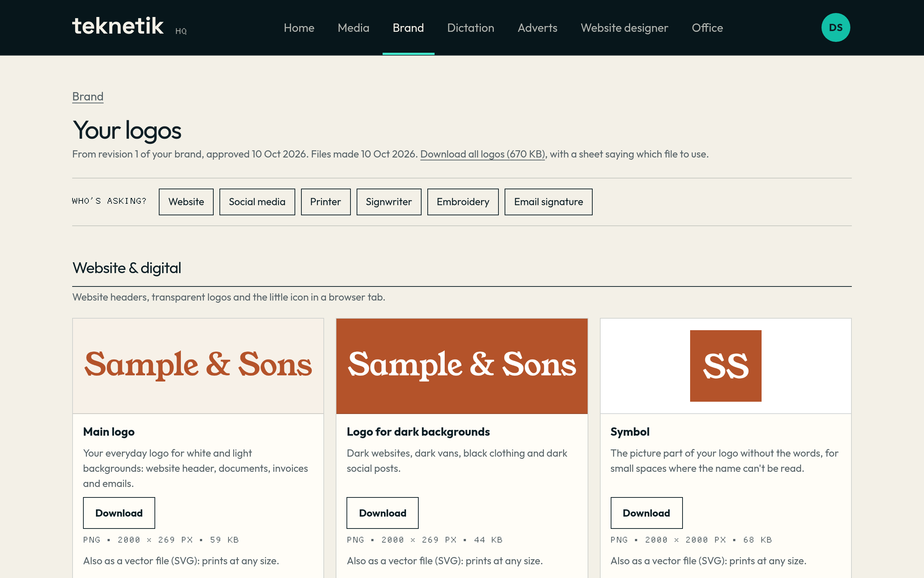Choose the Printer filter

[326, 202]
